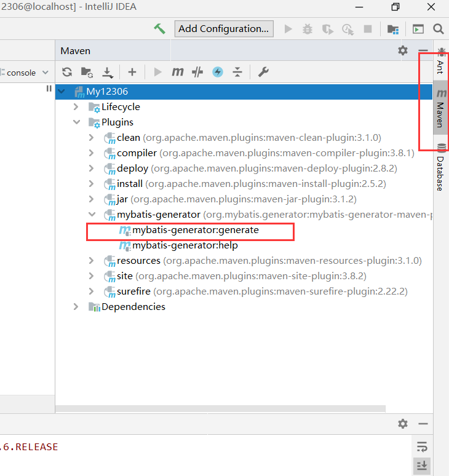
Task: Toggle Maven offline mode
Action: tap(197, 72)
